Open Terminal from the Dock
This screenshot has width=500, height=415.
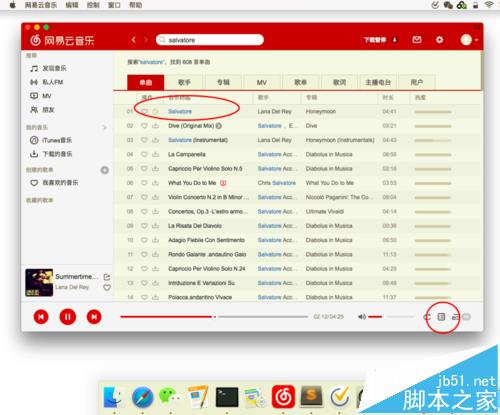[227, 397]
